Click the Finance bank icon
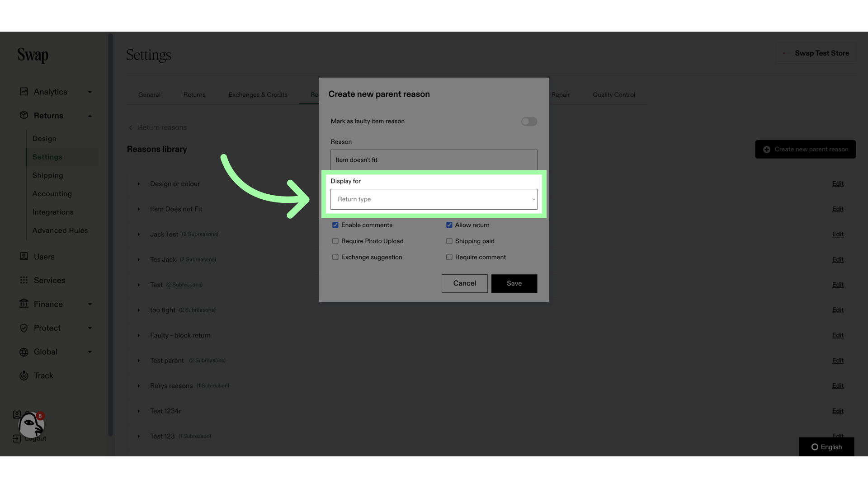The image size is (868, 488). 24,304
